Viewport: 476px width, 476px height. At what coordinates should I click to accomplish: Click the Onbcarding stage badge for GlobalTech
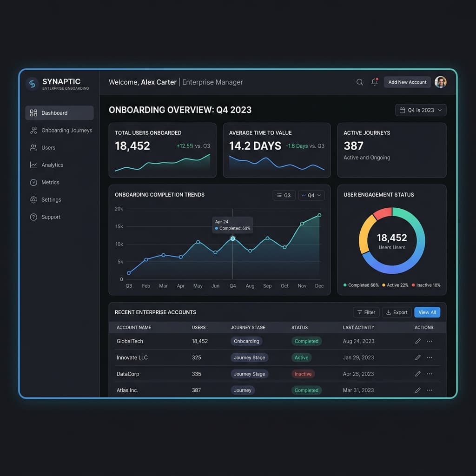(246, 341)
